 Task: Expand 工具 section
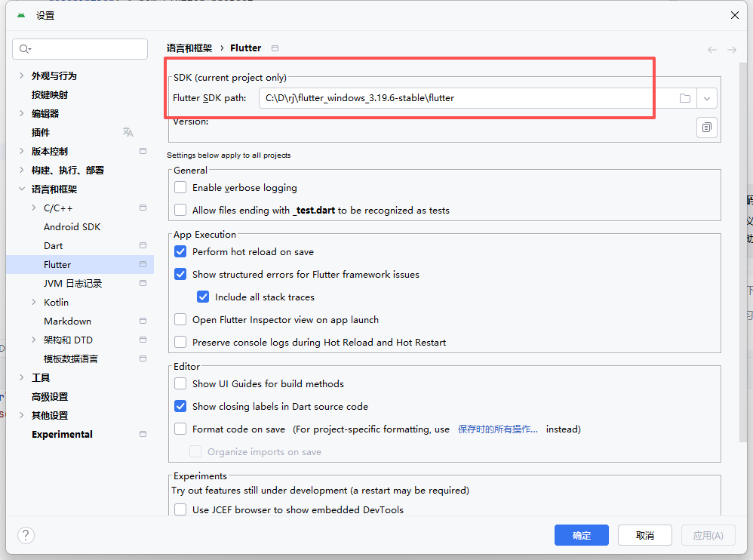[x=22, y=377]
